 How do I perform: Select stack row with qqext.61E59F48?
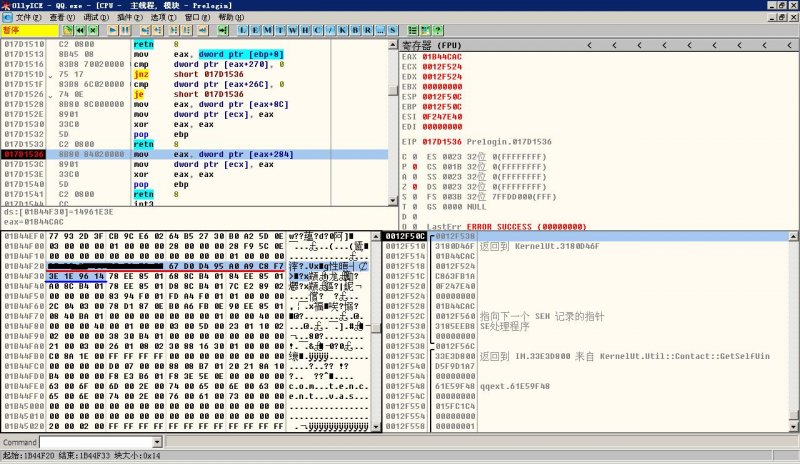(586, 386)
